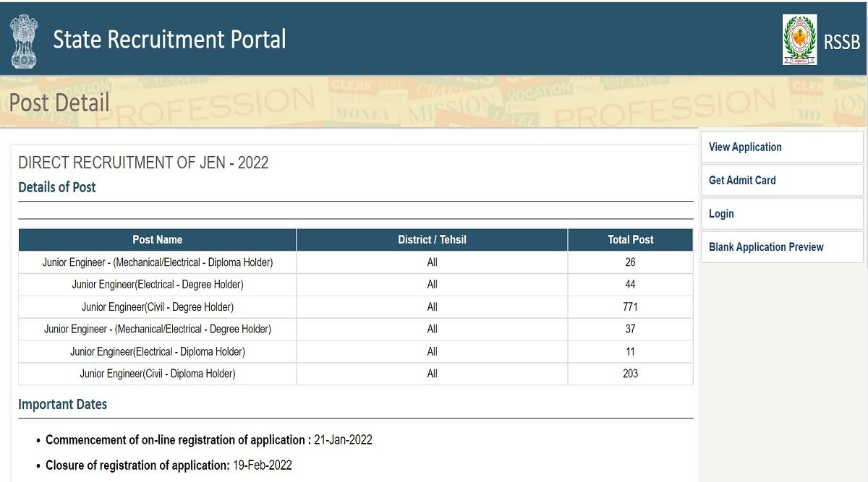This screenshot has width=868, height=482.
Task: Click the Post Detail page heading
Action: pyautogui.click(x=59, y=103)
